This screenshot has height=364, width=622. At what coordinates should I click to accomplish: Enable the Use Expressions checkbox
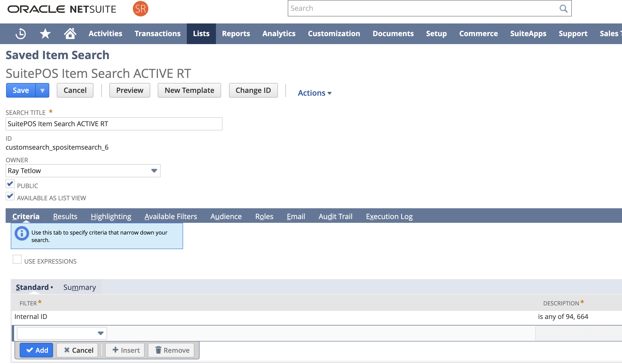coord(17,259)
